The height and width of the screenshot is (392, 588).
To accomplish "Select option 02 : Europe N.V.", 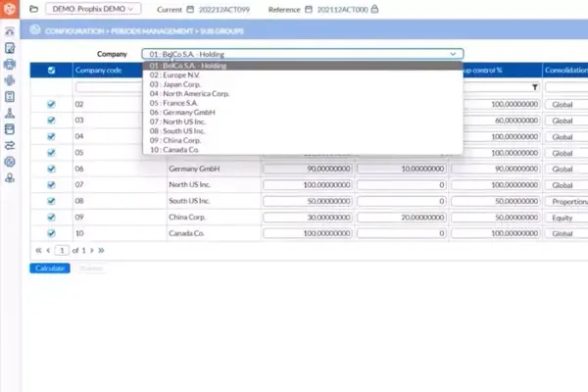I will pos(303,75).
